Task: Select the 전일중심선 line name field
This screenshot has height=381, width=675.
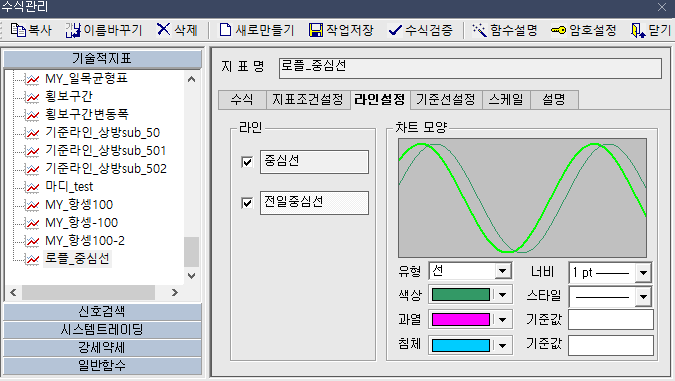Action: tap(314, 203)
